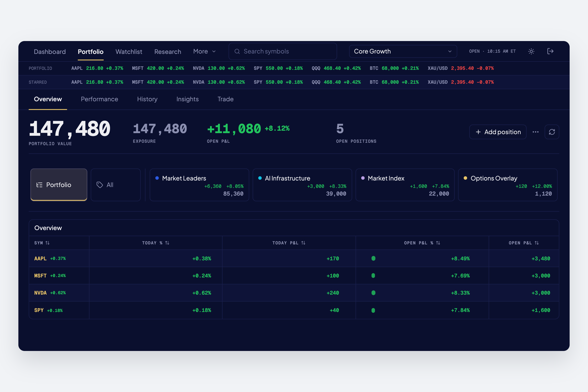Sort by the SYM column arrows

48,243
